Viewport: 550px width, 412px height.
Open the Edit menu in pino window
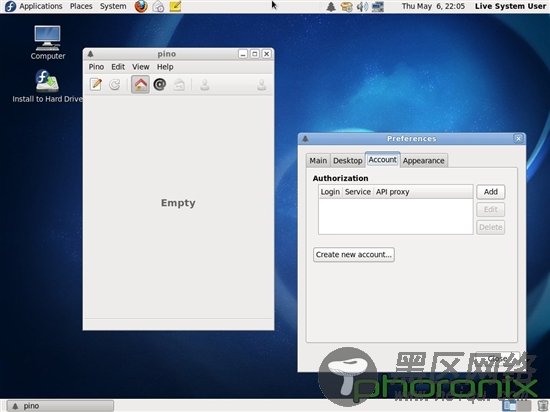(x=118, y=67)
